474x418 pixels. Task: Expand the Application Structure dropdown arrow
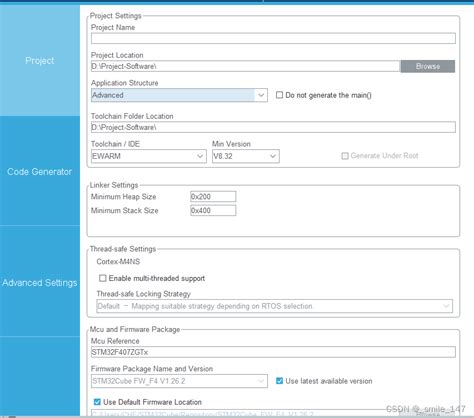[261, 95]
